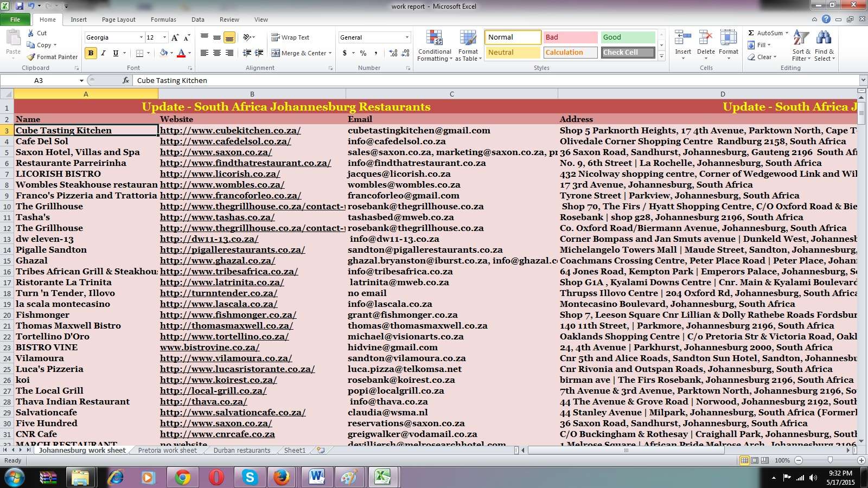Align text right in cell
This screenshot has width=868, height=488.
[x=229, y=53]
